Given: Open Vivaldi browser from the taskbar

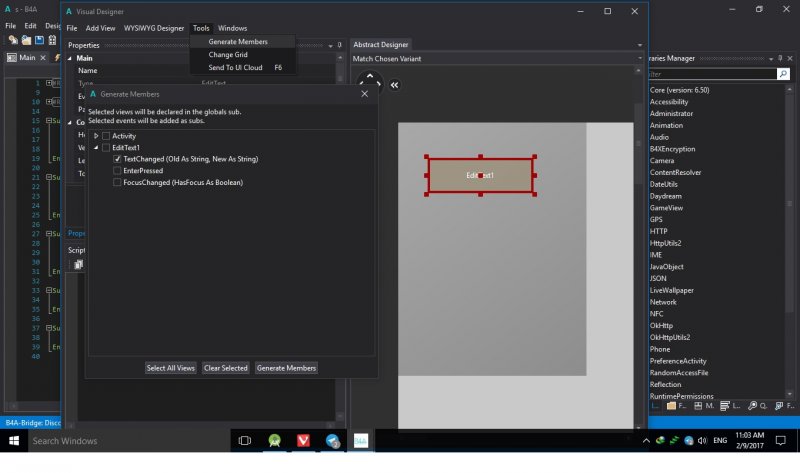Looking at the screenshot, I should (303, 440).
